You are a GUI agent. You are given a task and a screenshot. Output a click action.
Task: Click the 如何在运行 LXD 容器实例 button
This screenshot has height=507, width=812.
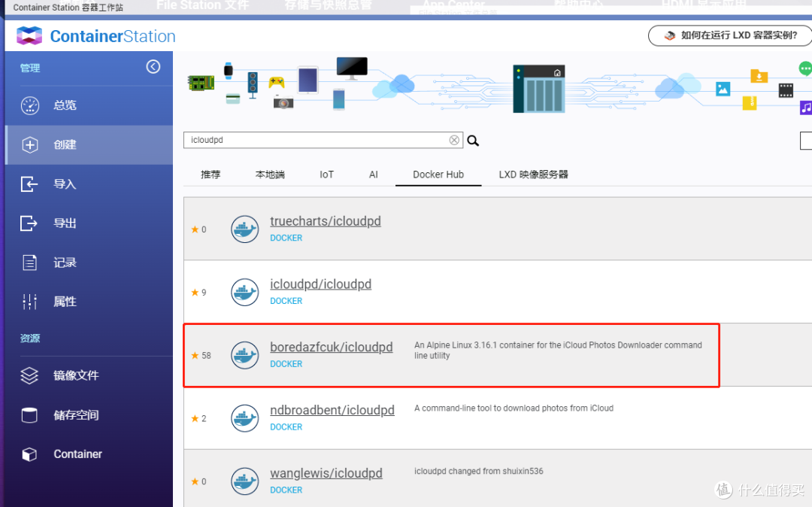(729, 35)
